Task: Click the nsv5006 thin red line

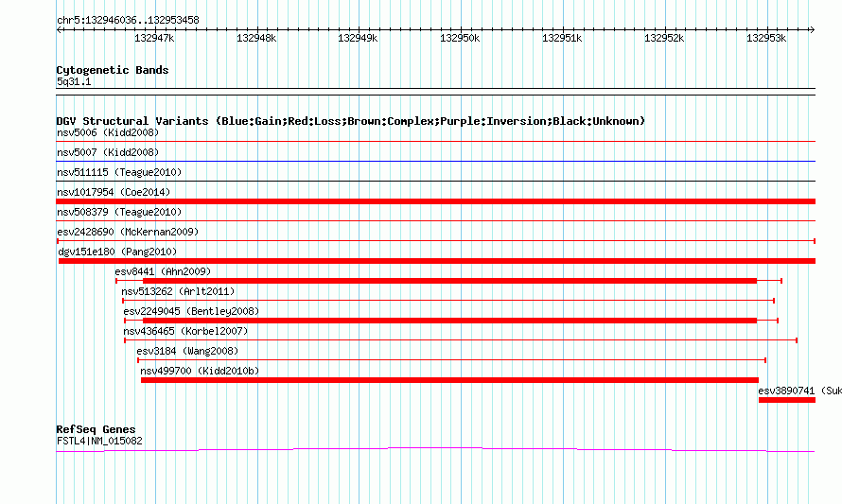Action: 435,142
